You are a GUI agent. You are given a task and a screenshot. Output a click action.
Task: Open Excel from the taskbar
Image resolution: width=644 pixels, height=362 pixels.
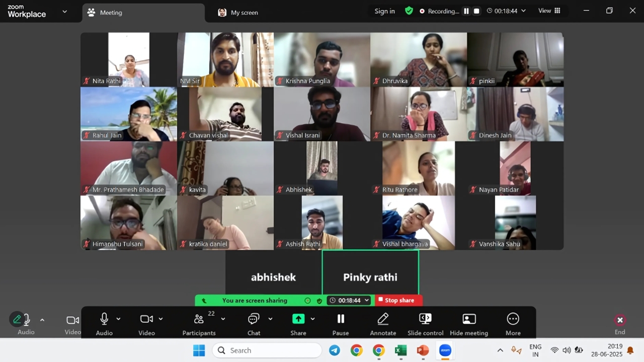tap(401, 350)
